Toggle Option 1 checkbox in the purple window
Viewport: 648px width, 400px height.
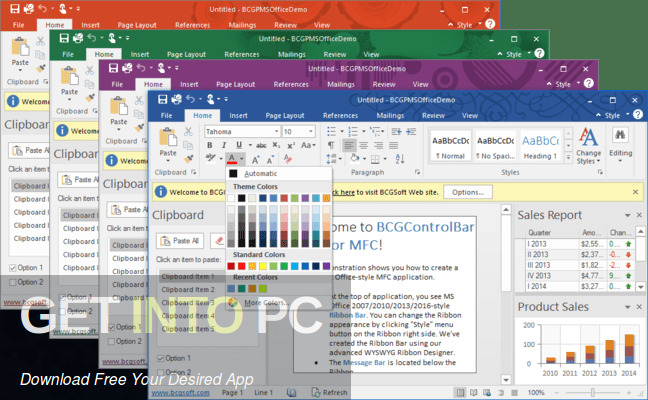coord(111,327)
